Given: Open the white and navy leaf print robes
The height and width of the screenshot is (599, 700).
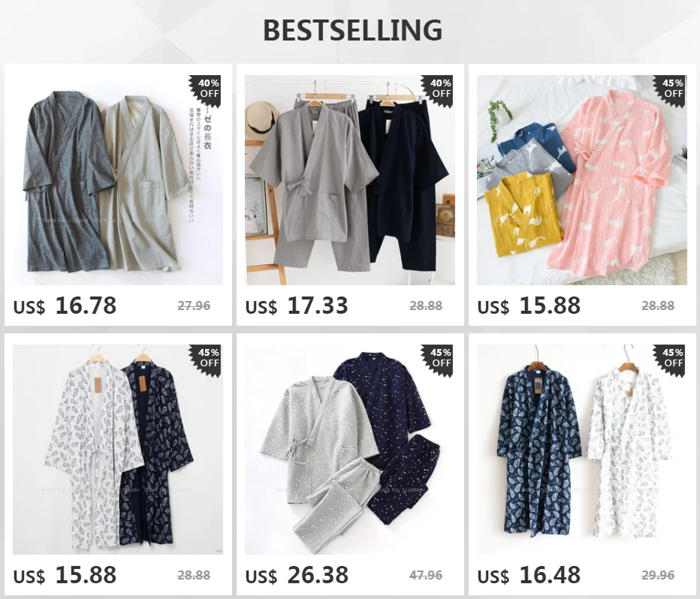Looking at the screenshot, I should 117,449.
